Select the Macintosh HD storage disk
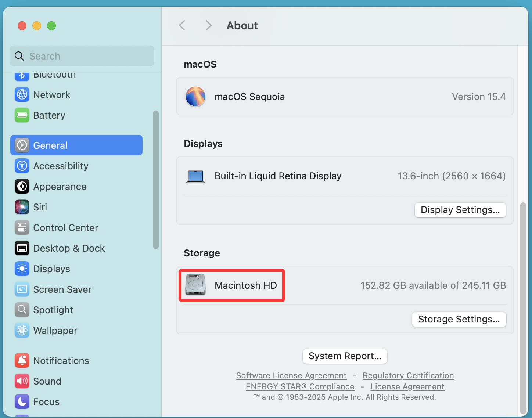Screen dimensions: 532x418 [231, 285]
